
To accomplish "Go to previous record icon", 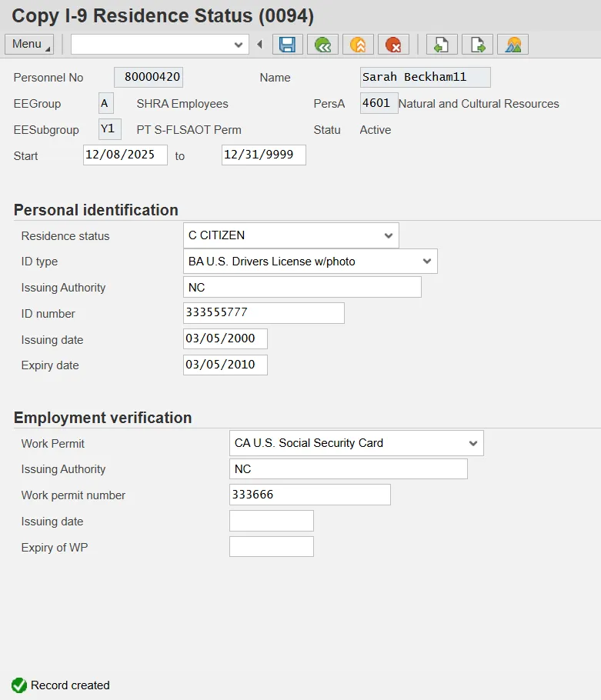I will (442, 45).
